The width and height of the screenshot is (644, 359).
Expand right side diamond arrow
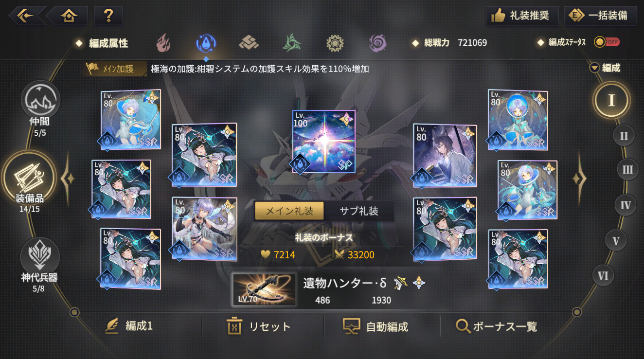coord(579,179)
